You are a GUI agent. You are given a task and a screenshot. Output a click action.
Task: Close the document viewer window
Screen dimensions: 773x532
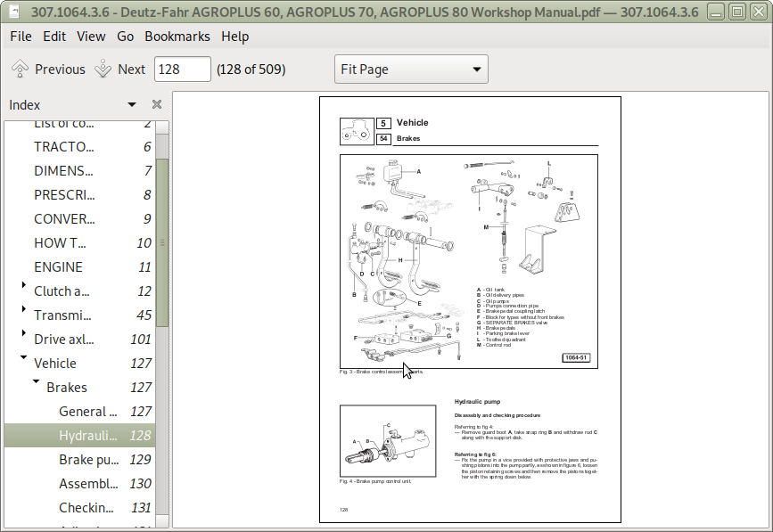pos(759,12)
